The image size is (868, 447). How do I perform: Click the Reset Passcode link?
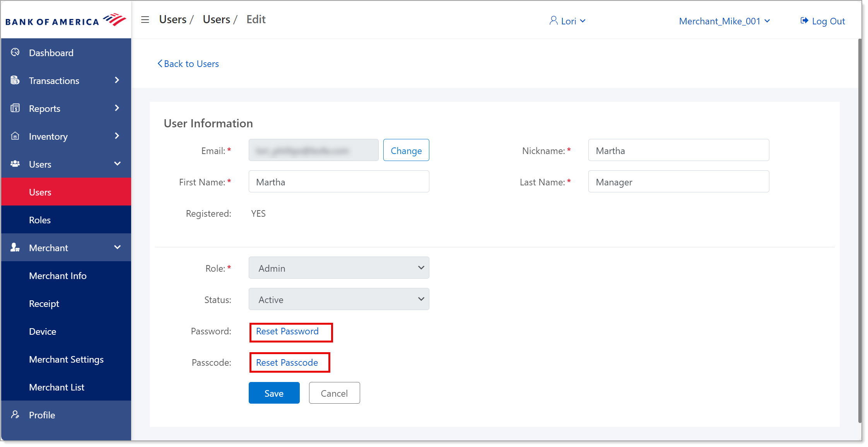(x=287, y=363)
